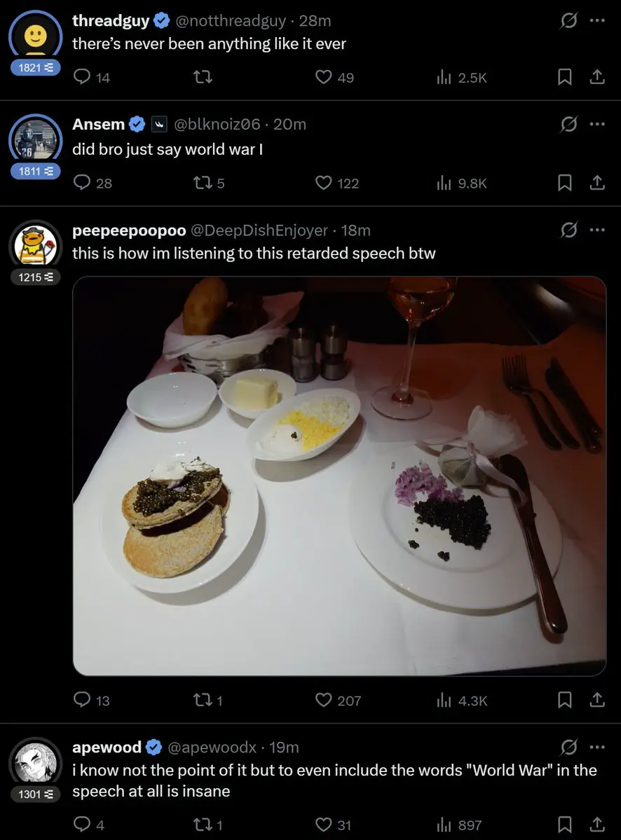Open the @DeepDishEnjoyer profile link
This screenshot has width=621, height=840.
(x=259, y=230)
